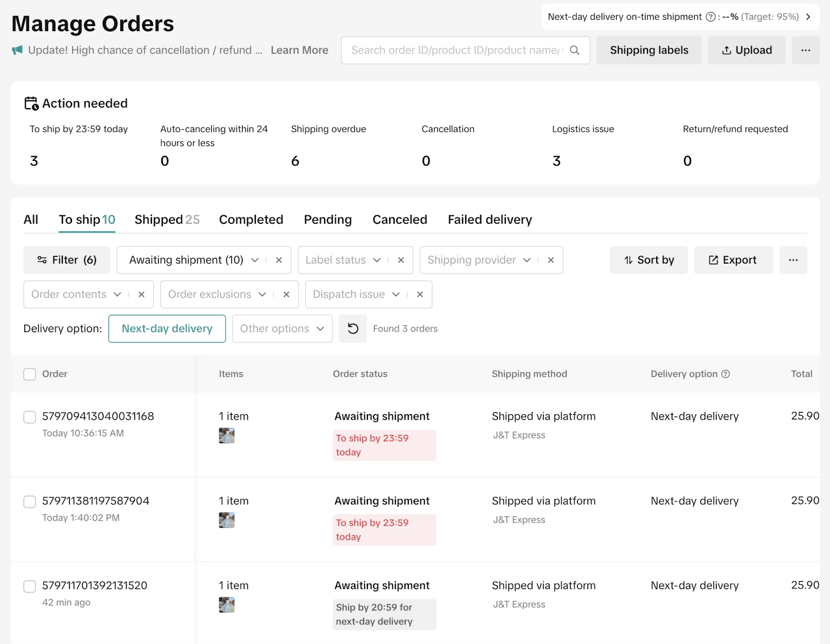This screenshot has width=830, height=644.
Task: Check the box for order 579711701392131520
Action: coord(30,586)
